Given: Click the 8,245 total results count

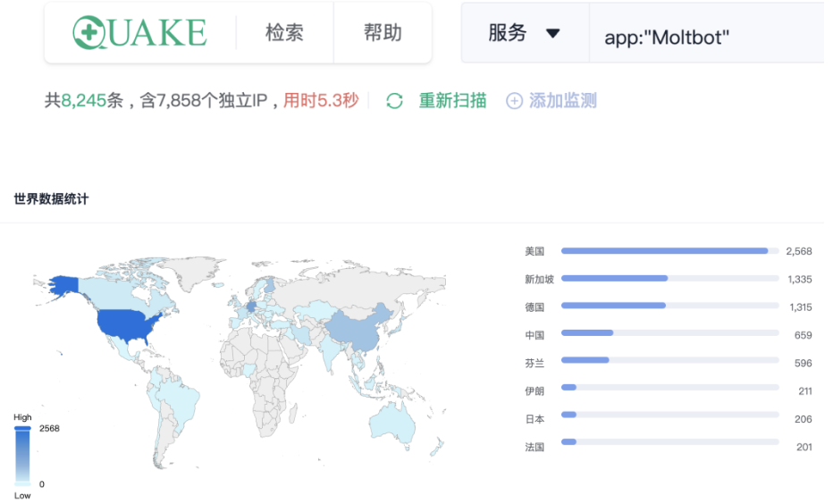Looking at the screenshot, I should tap(81, 101).
